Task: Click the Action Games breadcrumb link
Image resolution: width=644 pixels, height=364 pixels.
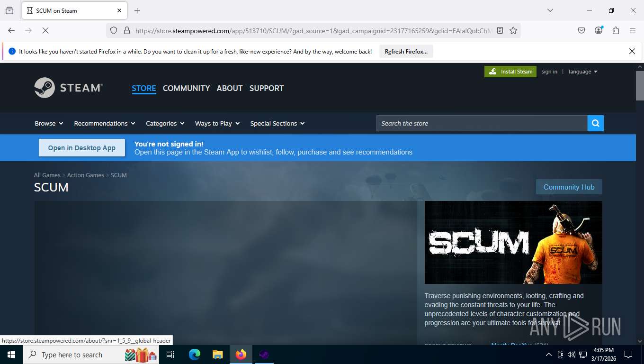Action: tap(86, 175)
